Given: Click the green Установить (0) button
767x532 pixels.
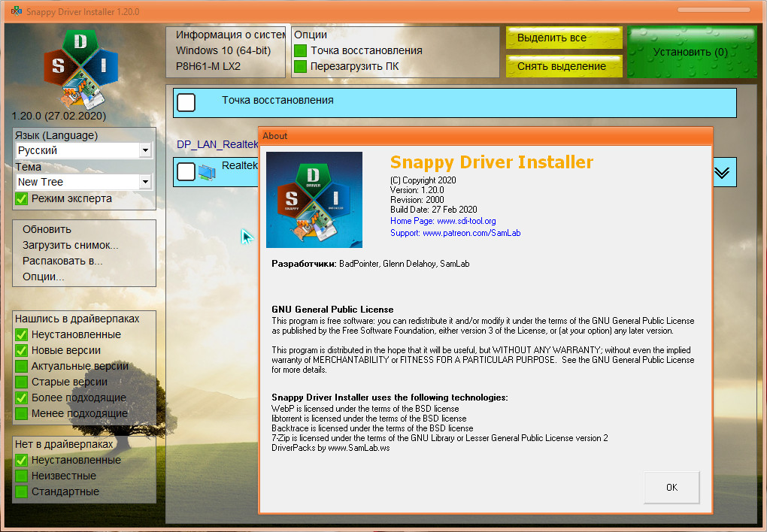Looking at the screenshot, I should pyautogui.click(x=692, y=52).
